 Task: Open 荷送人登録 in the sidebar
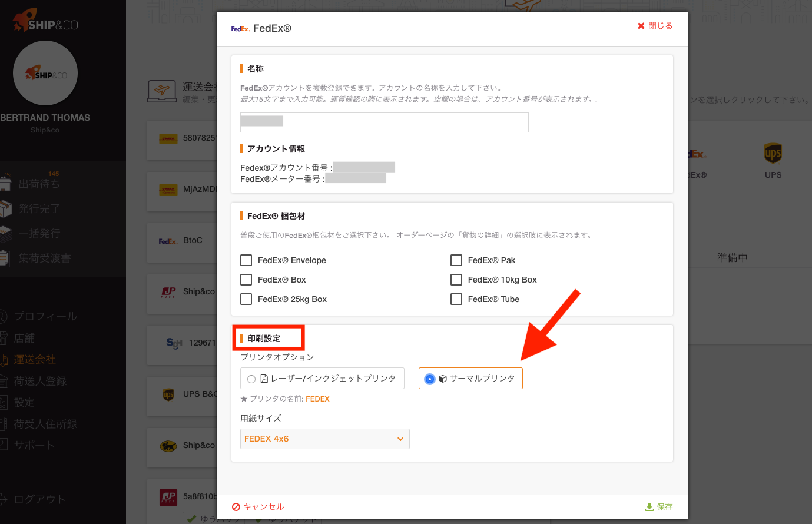pos(40,381)
